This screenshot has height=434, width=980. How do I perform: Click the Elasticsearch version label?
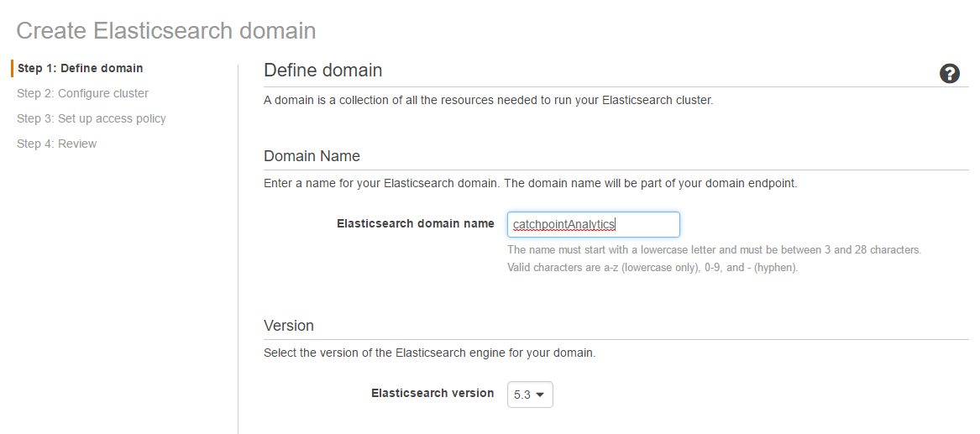432,394
